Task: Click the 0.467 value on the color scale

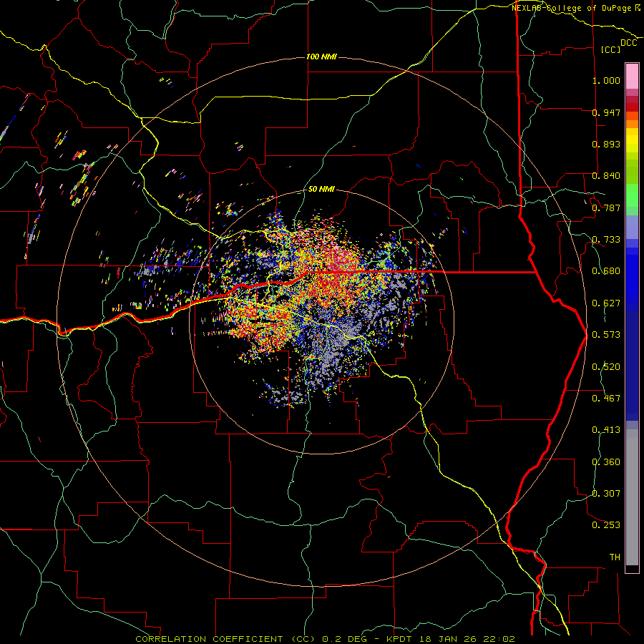Action: [x=606, y=399]
